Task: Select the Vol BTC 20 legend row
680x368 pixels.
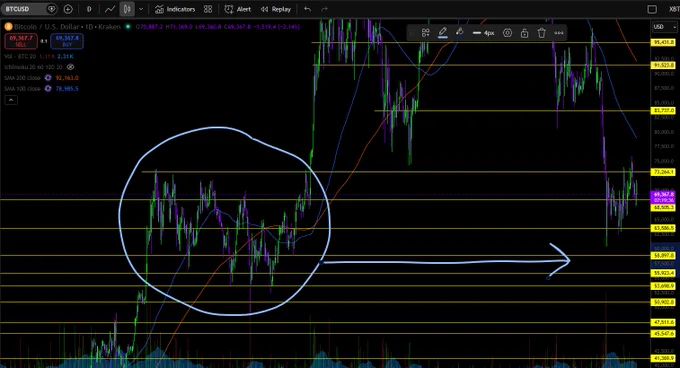Action: (x=39, y=56)
